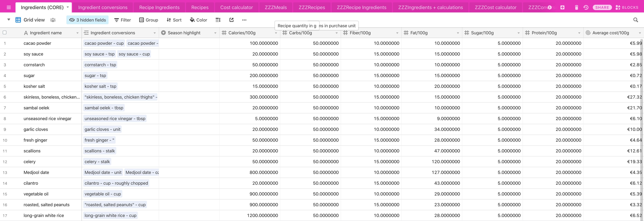Open 'cilantro - cup - roughly chopped' record

(116, 183)
